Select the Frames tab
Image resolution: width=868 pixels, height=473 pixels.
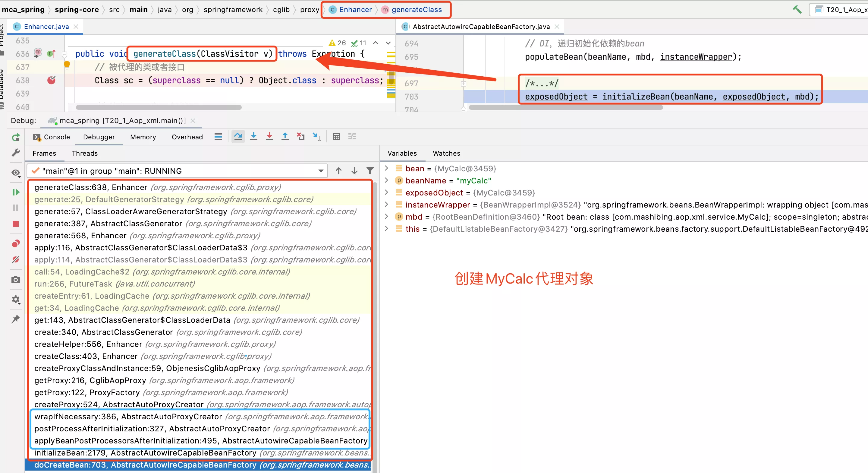44,153
